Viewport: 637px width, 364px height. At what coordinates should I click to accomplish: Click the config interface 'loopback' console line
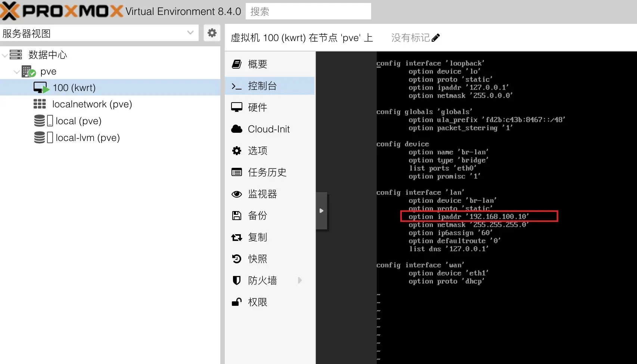click(x=431, y=63)
